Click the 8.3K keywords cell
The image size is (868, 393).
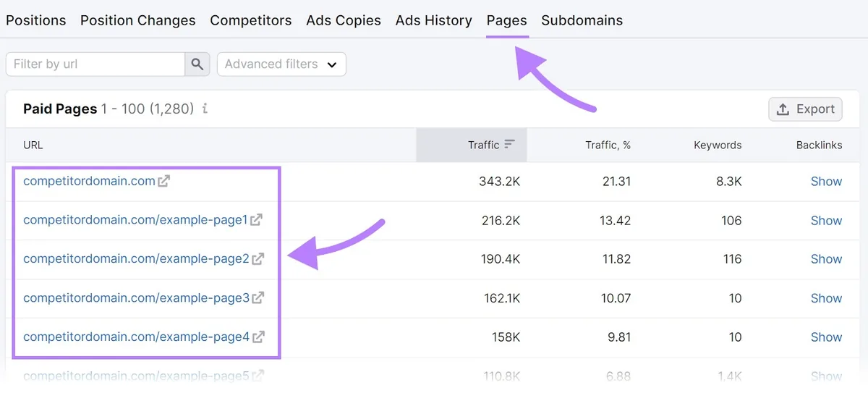728,181
